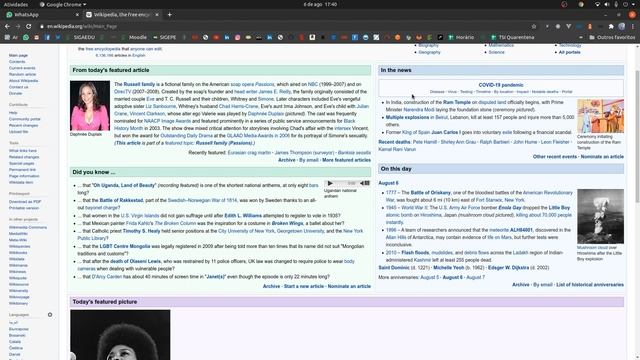The height and width of the screenshot is (360, 640).
Task: Play the Ugandan national anthem audio
Action: coord(330,183)
